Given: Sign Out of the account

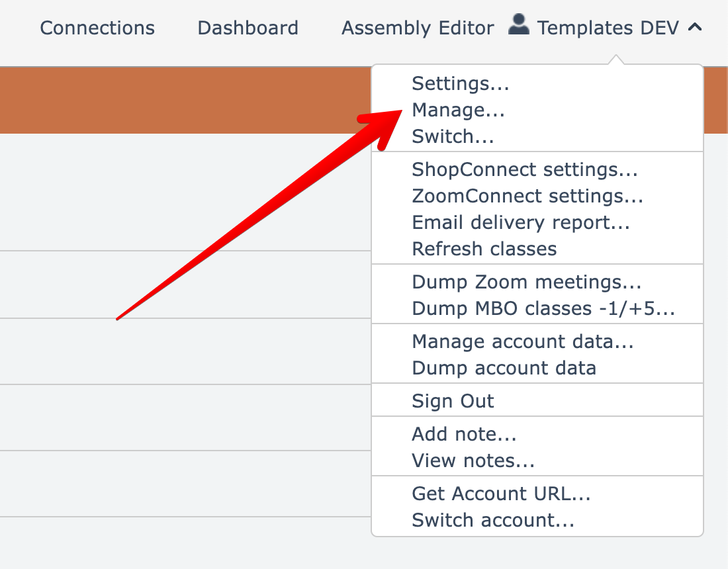Looking at the screenshot, I should point(453,402).
